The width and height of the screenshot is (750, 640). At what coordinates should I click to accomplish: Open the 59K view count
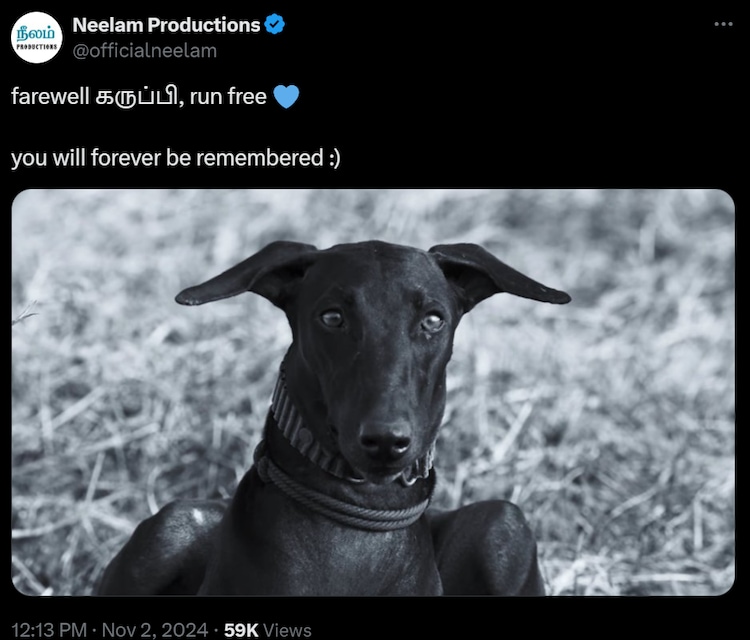pyautogui.click(x=241, y=630)
